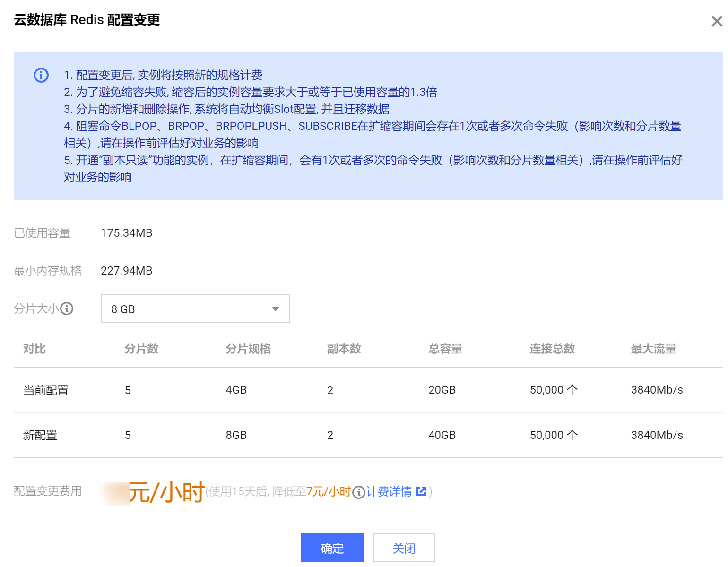
Task: Click the info icon beside 分片大小
Action: tap(67, 309)
